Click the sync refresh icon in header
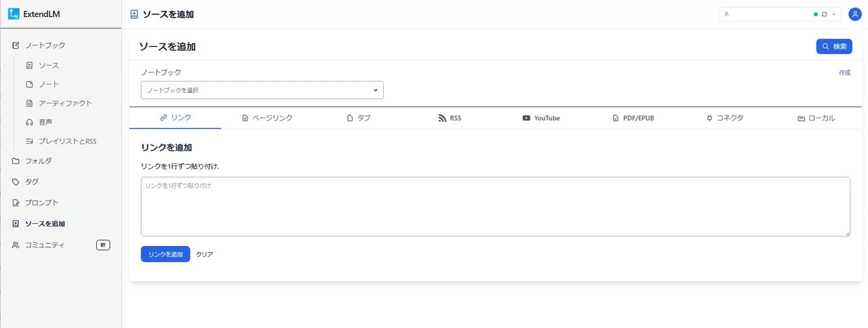The width and height of the screenshot is (868, 328). [824, 14]
